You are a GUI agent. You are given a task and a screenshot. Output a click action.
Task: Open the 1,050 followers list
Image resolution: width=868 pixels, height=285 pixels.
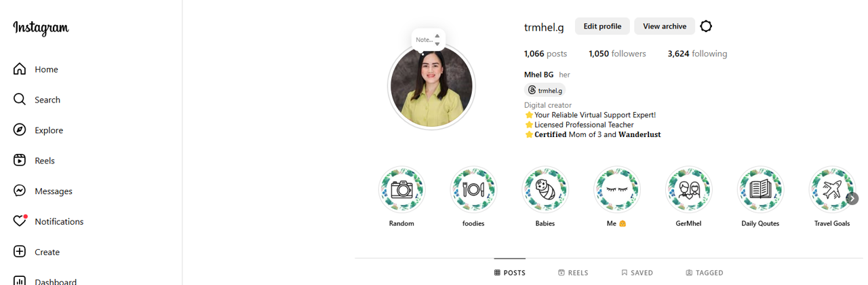click(617, 54)
